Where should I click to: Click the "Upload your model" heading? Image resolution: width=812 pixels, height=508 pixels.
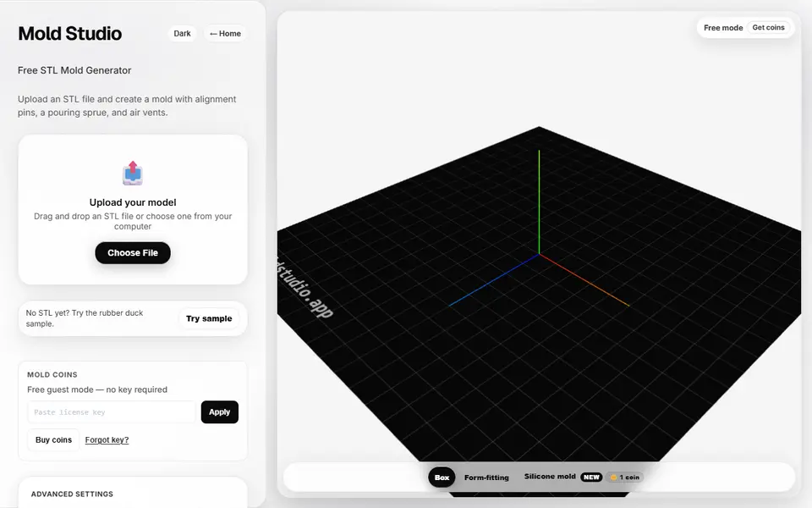click(133, 202)
